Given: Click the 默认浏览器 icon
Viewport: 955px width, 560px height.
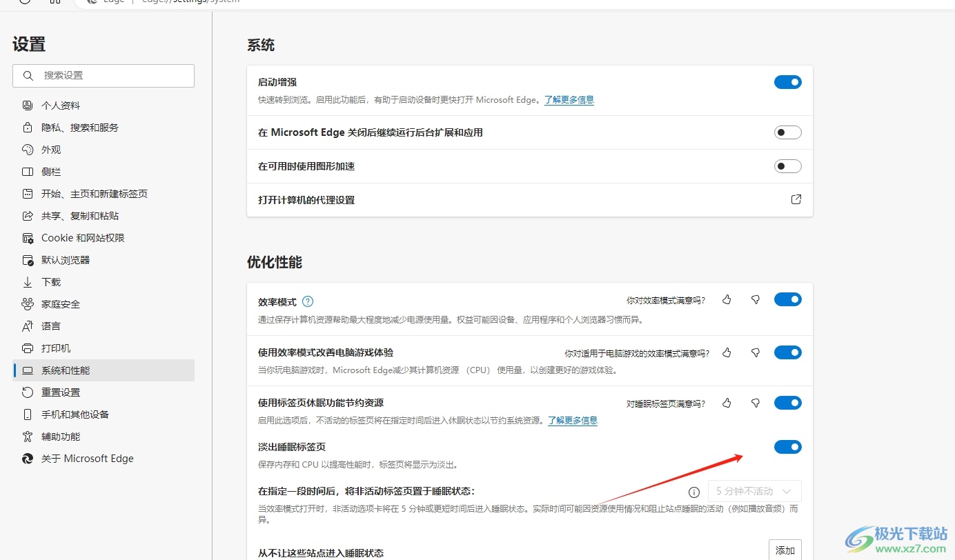Looking at the screenshot, I should point(28,260).
